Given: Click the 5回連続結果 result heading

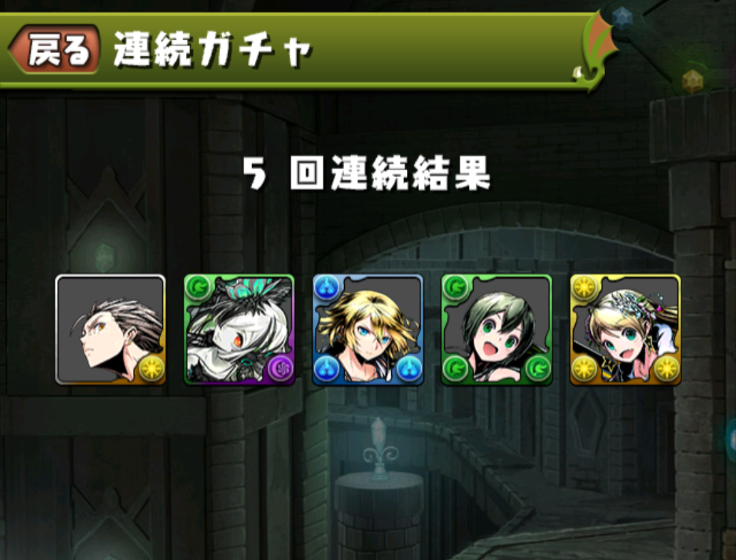Looking at the screenshot, I should tap(367, 173).
